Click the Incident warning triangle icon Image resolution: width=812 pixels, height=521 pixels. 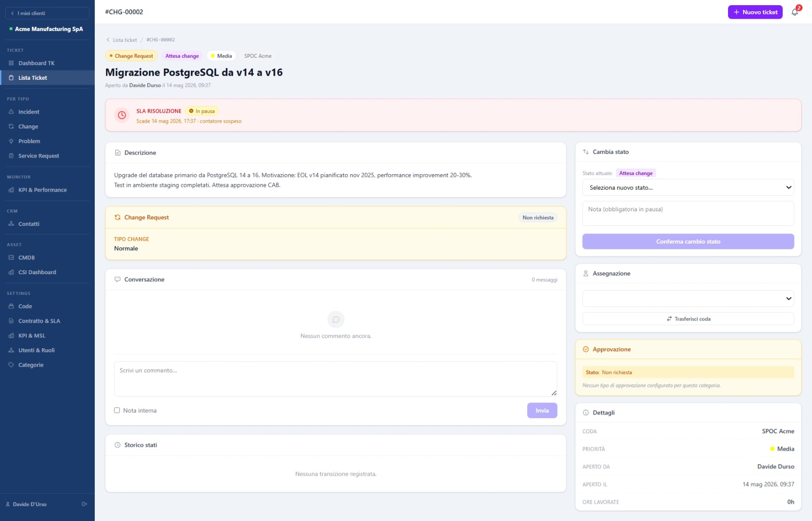click(11, 112)
